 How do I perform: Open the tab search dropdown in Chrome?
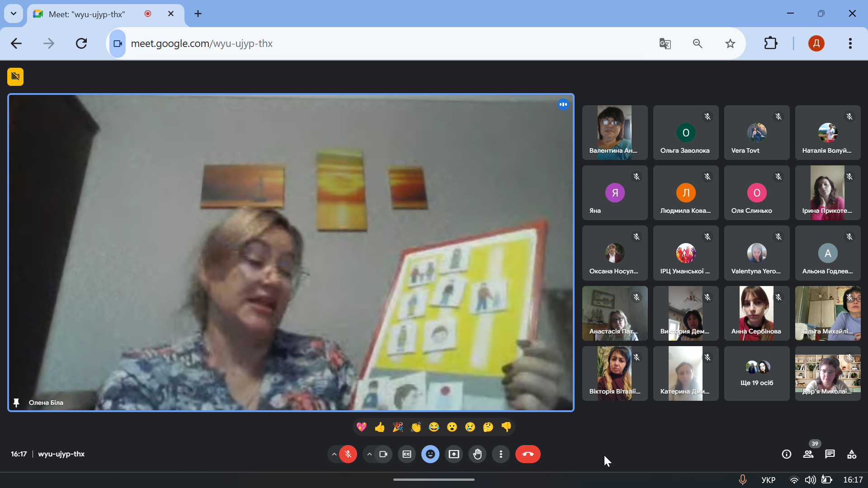click(14, 14)
